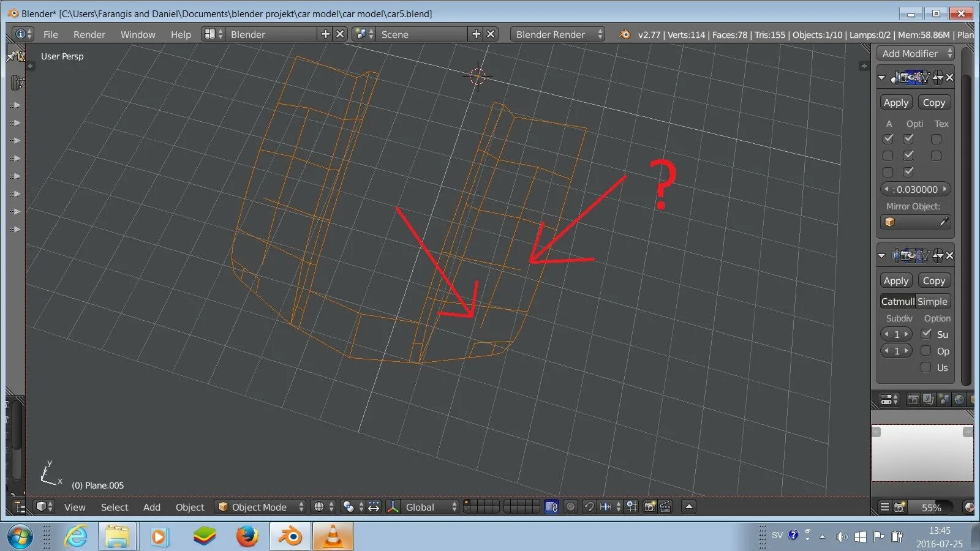The image size is (980, 551).
Task: Open the Object Mode dropdown
Action: click(x=260, y=507)
